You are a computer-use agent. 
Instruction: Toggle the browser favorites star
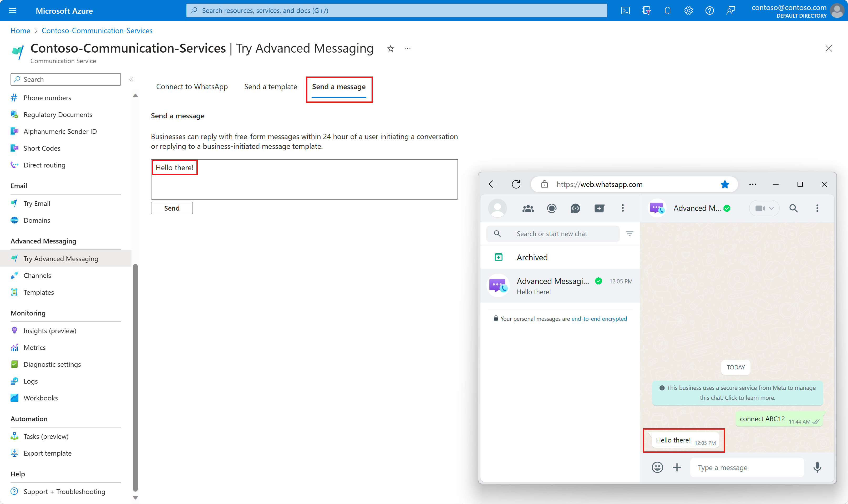[x=725, y=184]
